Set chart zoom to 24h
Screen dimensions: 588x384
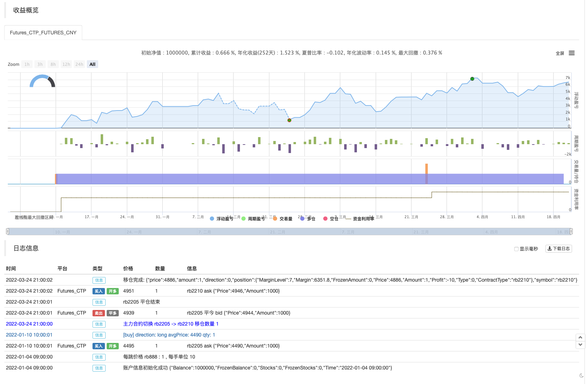[79, 64]
